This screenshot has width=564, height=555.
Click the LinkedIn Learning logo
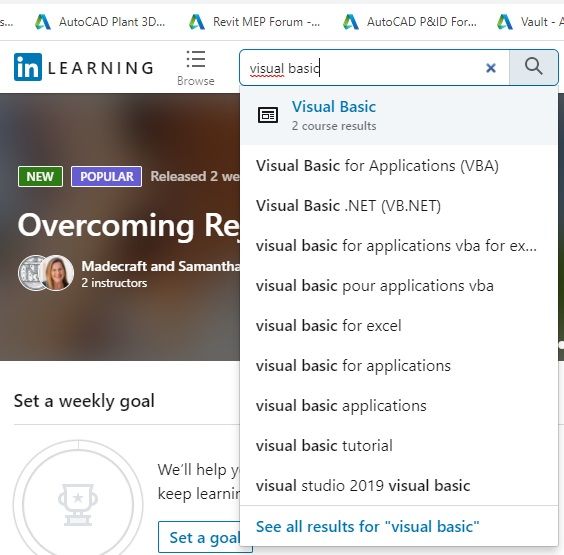pyautogui.click(x=84, y=67)
